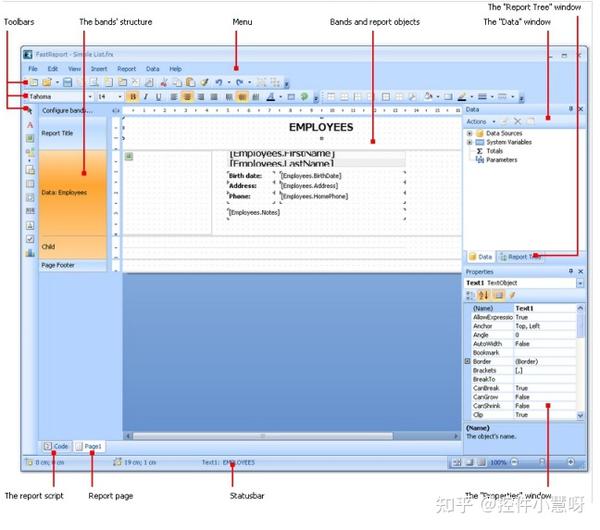Open the Edit menu
600x530 pixels.
coord(53,69)
